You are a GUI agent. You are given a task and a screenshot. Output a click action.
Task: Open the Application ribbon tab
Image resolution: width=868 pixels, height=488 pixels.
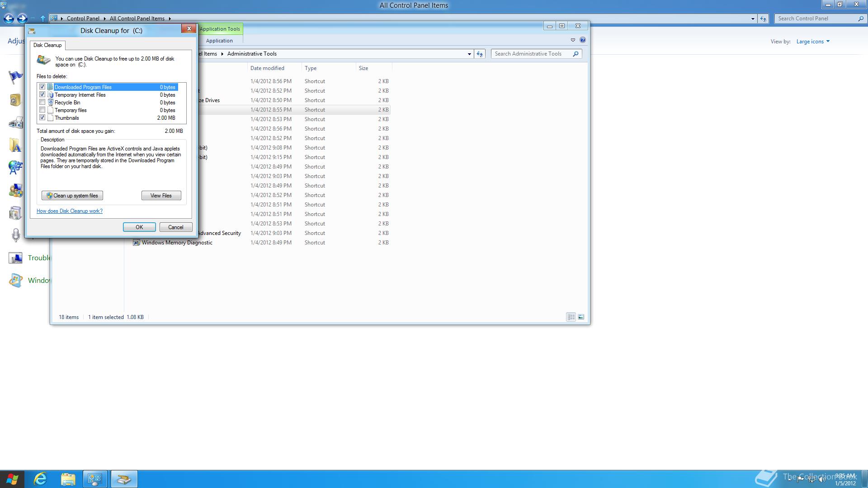219,41
